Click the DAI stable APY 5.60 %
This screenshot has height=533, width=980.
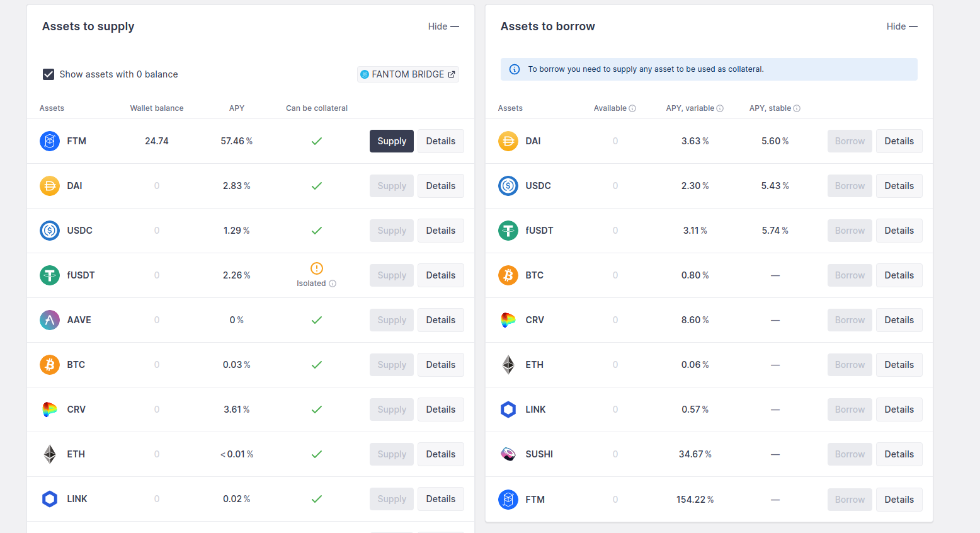(775, 141)
